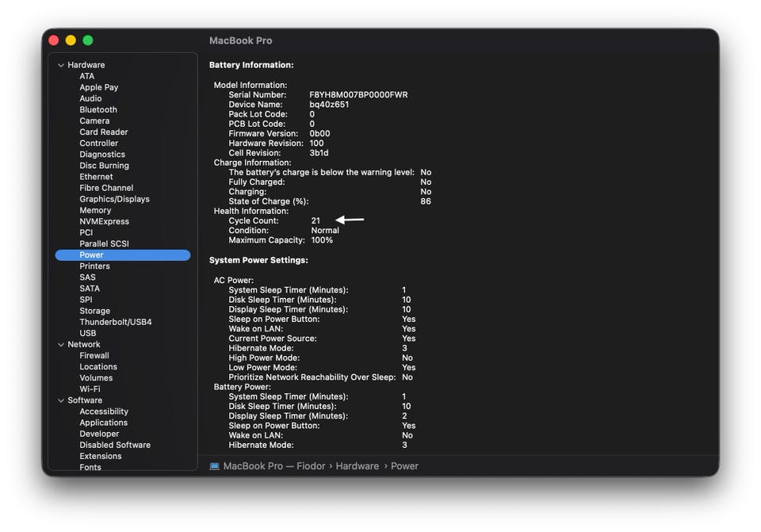Open the Printers entry
This screenshot has height=532, width=761.
(x=94, y=266)
